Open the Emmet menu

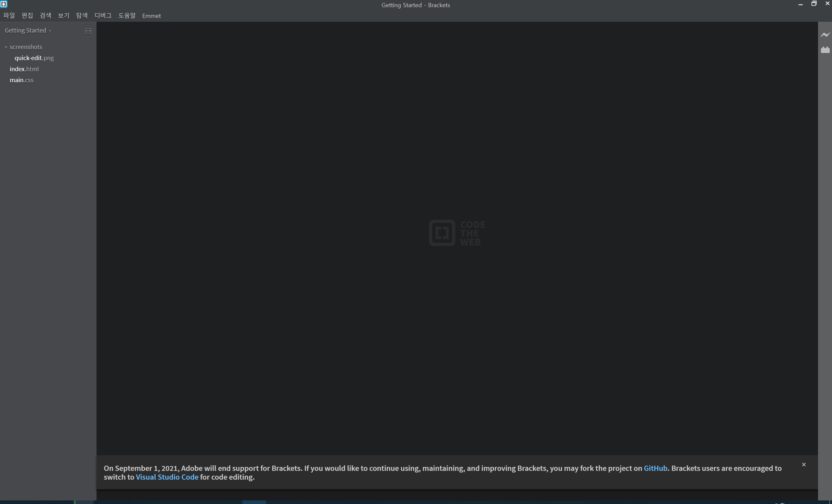[151, 16]
